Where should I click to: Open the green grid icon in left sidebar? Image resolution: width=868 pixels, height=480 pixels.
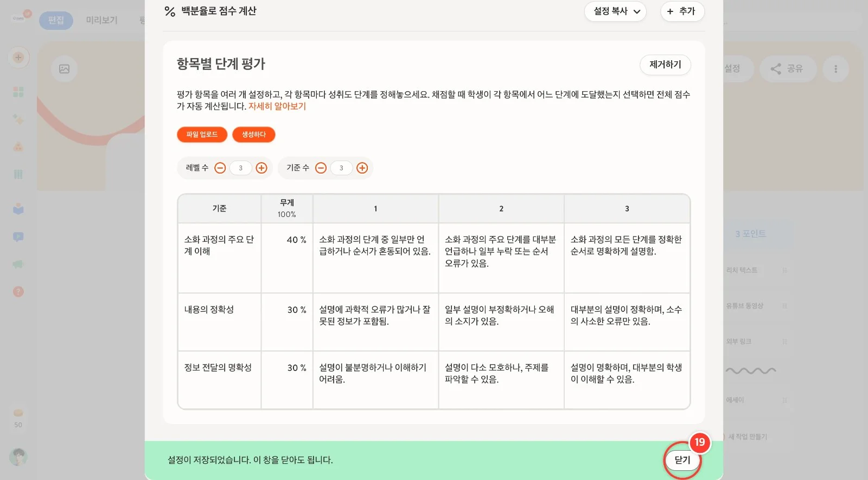click(18, 92)
